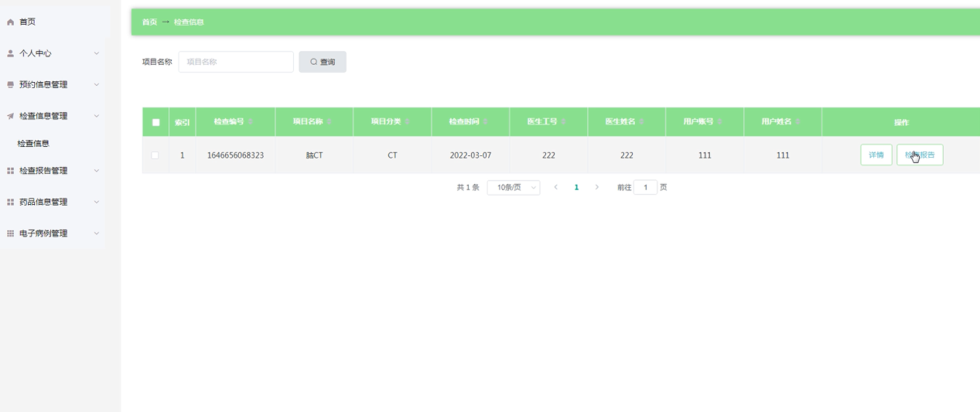The height and width of the screenshot is (412, 980).
Task: Expand the 检查报告管理 menu chevron
Action: [x=97, y=171]
